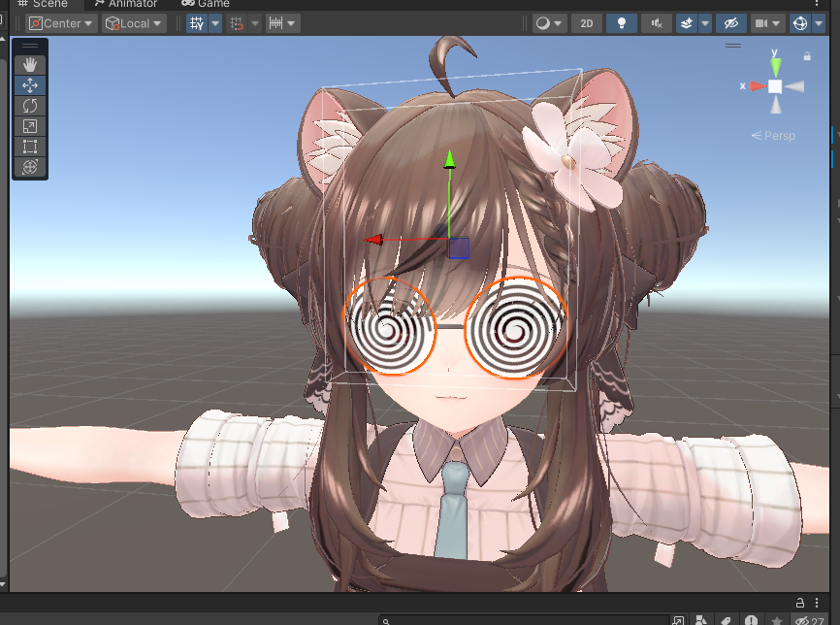Click the blue Z move handle square
The image size is (840, 625).
(x=459, y=248)
